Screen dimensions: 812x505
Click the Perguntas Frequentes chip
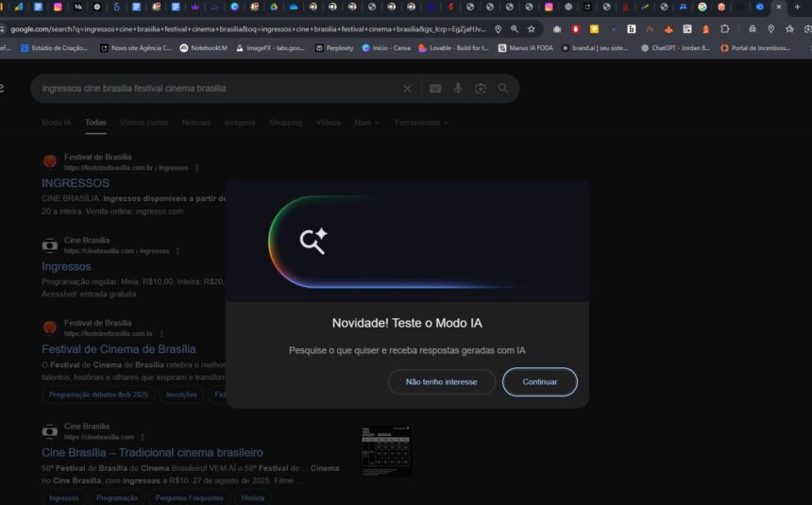[x=190, y=497]
